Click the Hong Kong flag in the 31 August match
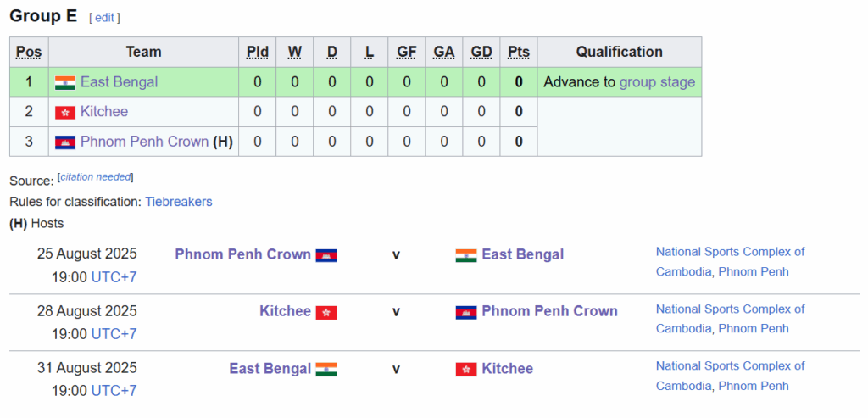Image resolution: width=868 pixels, height=418 pixels. coord(466,370)
